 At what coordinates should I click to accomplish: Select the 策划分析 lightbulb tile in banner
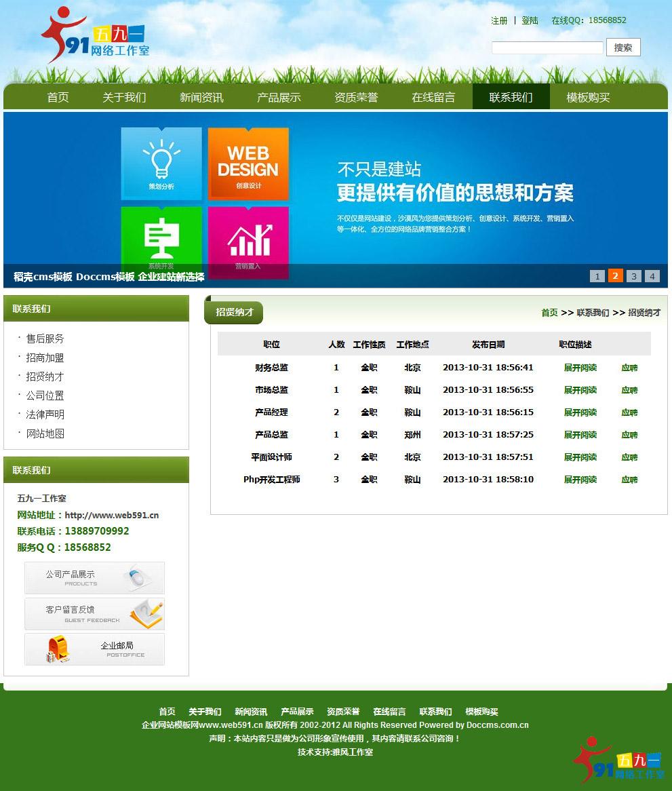tap(161, 164)
